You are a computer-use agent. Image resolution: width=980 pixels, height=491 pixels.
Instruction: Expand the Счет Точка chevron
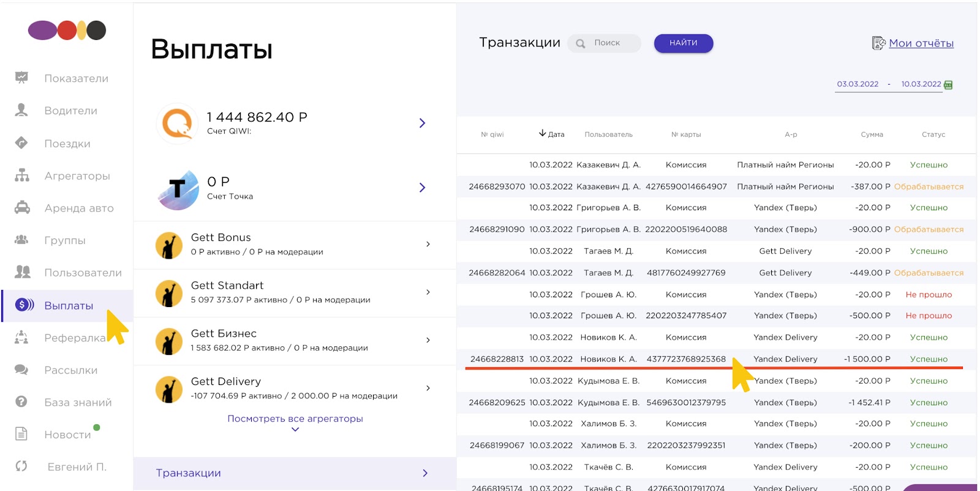(422, 188)
